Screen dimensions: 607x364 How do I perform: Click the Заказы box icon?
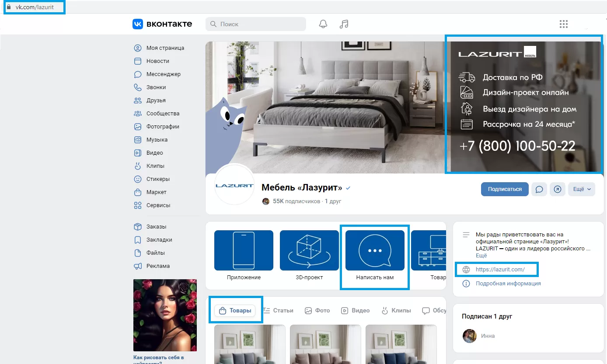point(138,227)
